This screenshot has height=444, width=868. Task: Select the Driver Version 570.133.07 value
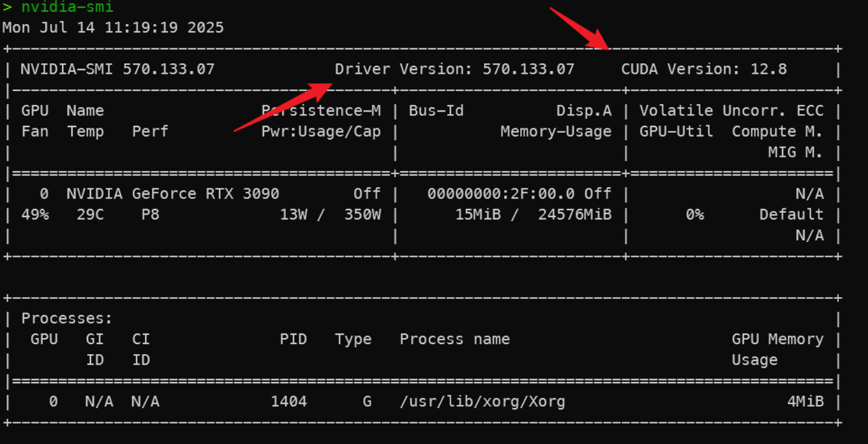[x=528, y=69]
